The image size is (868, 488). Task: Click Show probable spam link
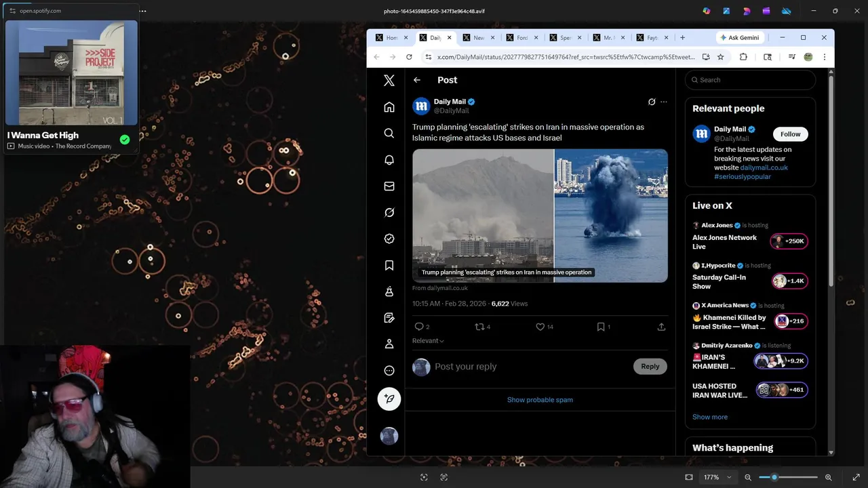tap(540, 400)
